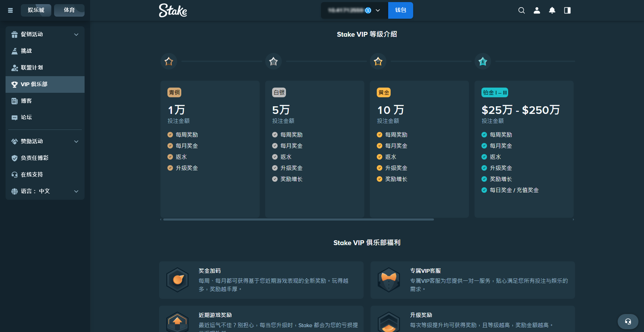Open the floating support chat button
644x332 pixels.
click(628, 322)
